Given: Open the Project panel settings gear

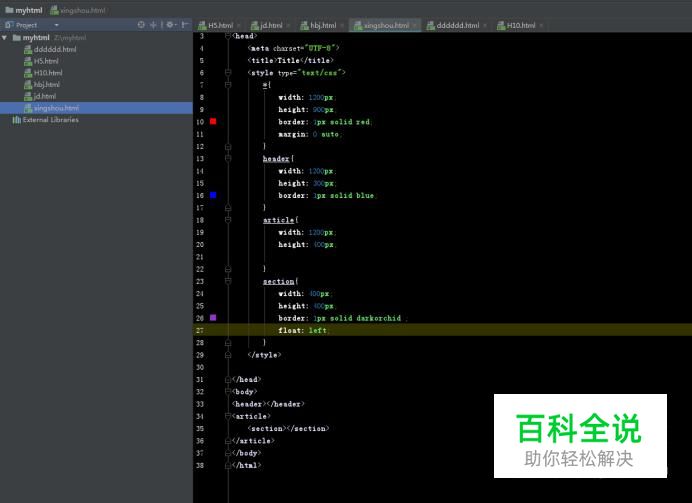Looking at the screenshot, I should tap(170, 25).
